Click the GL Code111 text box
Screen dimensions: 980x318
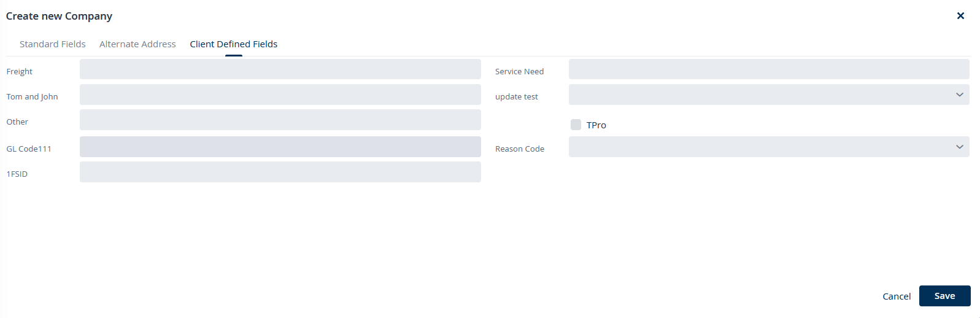(x=280, y=147)
